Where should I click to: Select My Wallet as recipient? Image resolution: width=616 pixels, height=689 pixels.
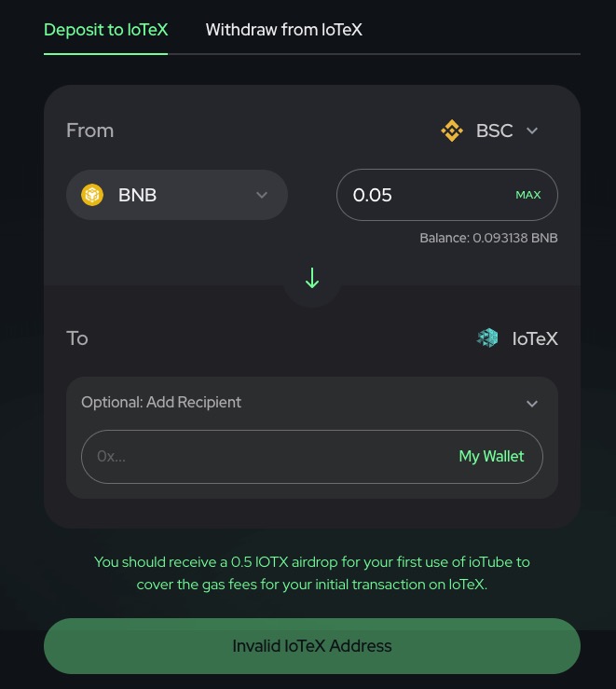pyautogui.click(x=491, y=457)
